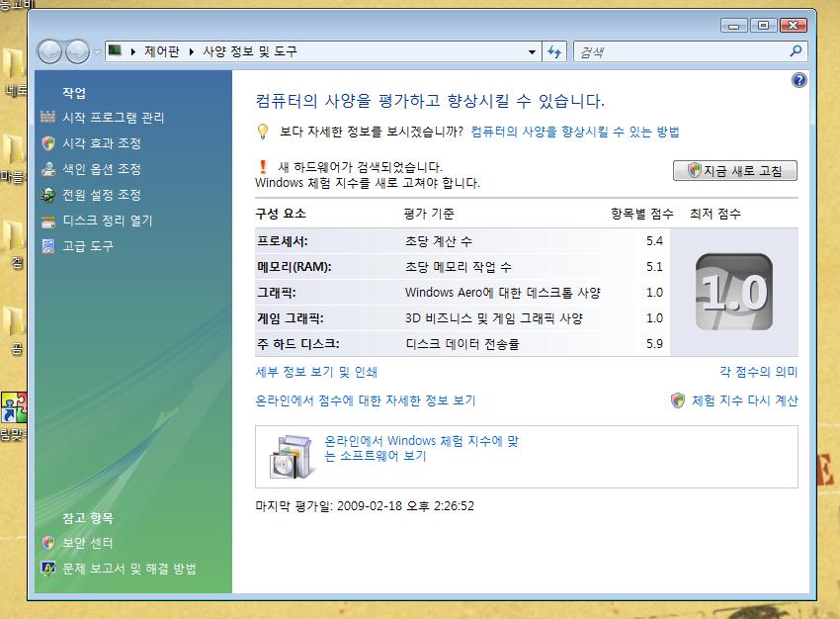Click the 전원 설정 조정 icon
The height and width of the screenshot is (619, 840).
(x=48, y=195)
